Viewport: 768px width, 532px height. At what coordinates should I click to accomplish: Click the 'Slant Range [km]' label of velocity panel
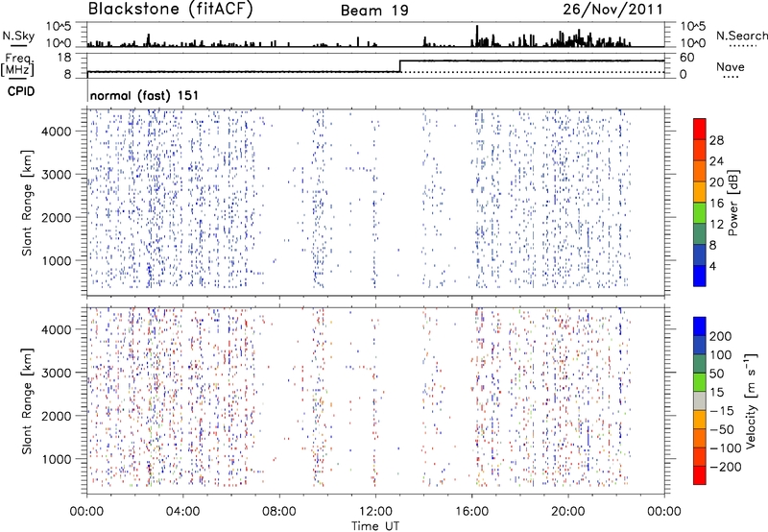tap(27, 401)
